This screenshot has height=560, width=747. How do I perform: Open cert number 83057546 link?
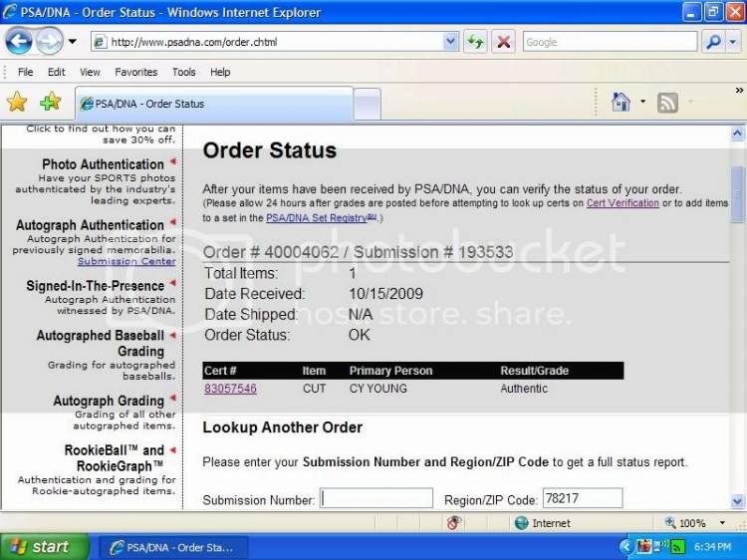click(231, 389)
